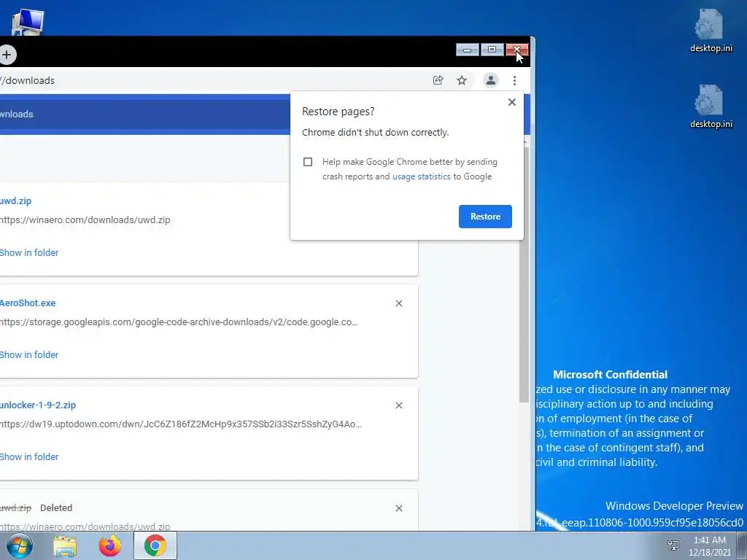The image size is (747, 560).
Task: Dismiss the Restore pages popup with X
Action: [512, 102]
